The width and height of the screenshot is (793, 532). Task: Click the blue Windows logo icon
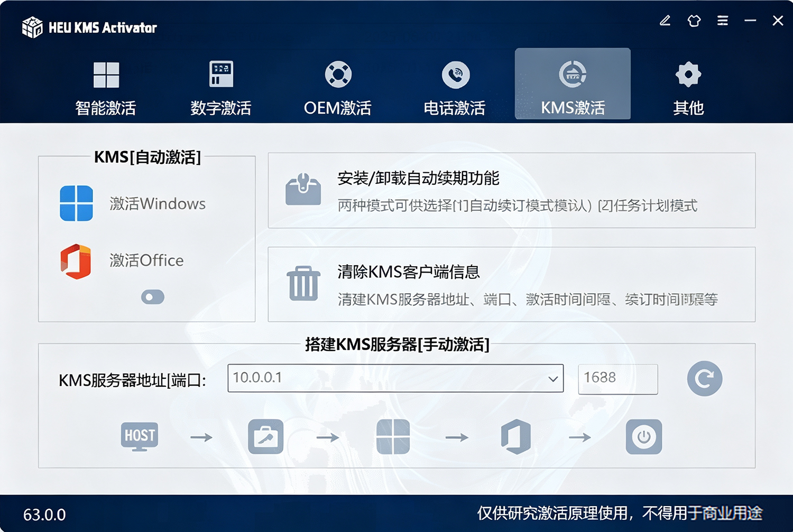pyautogui.click(x=77, y=203)
